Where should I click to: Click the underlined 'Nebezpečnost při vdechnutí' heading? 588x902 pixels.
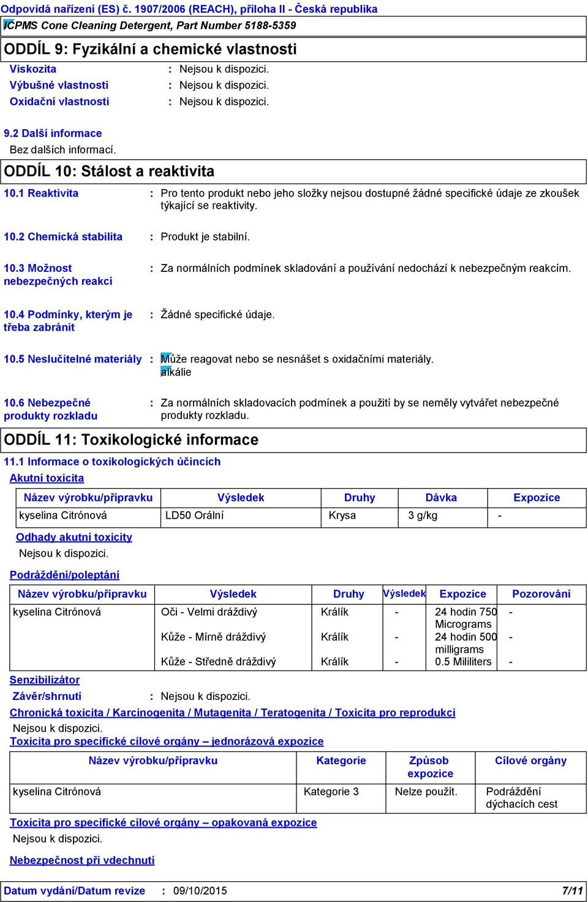pos(82,860)
